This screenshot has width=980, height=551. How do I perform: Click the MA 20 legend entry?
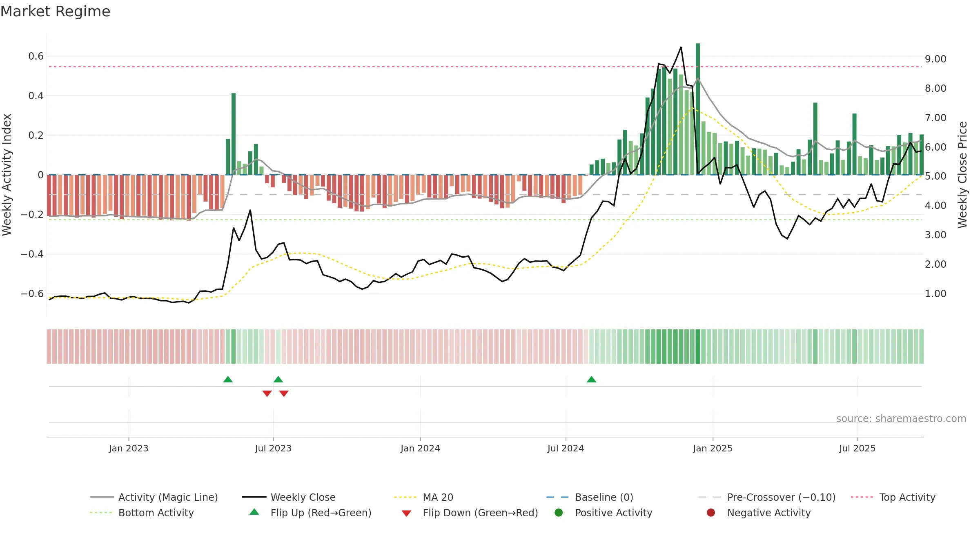[423, 497]
